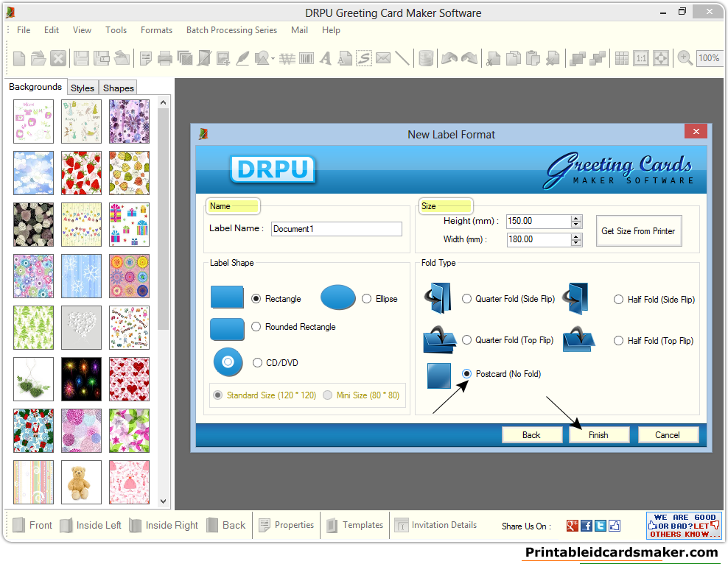Choose Postcard (No Fold) fold type

[466, 374]
